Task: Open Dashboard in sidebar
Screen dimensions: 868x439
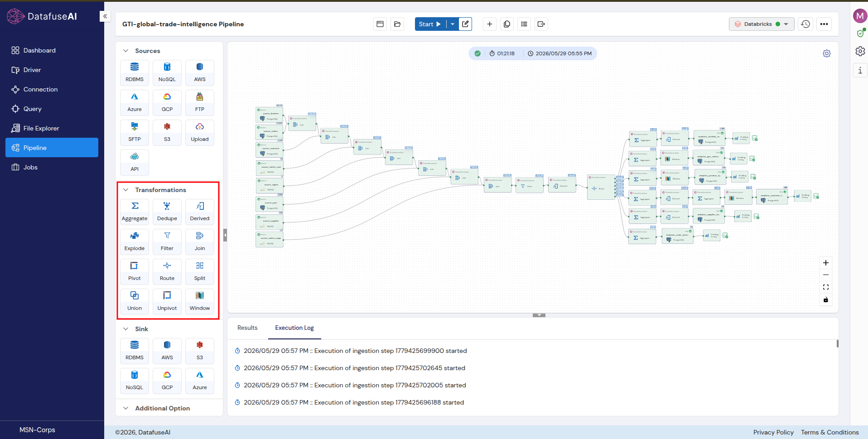Action: (x=52, y=50)
